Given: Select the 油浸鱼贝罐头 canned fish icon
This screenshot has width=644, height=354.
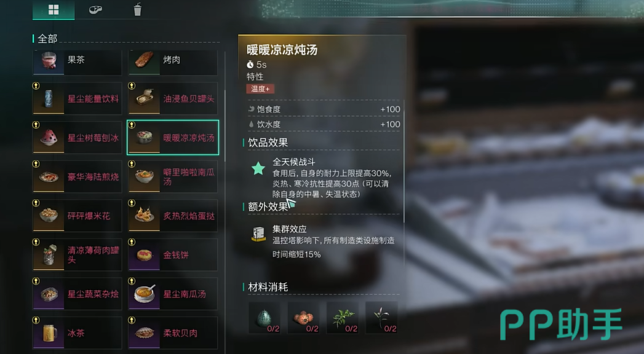Looking at the screenshot, I should (x=144, y=99).
